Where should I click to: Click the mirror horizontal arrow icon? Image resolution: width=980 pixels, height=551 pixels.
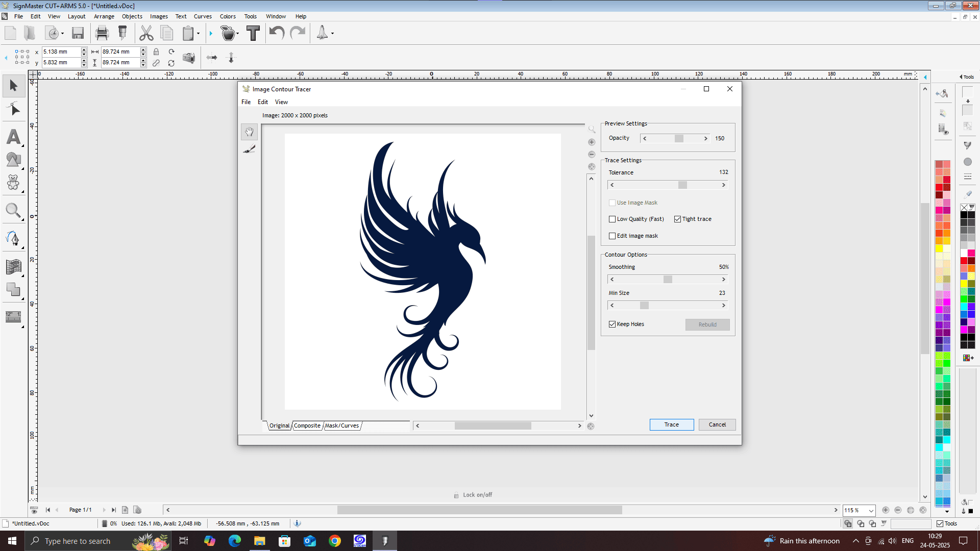point(212,58)
